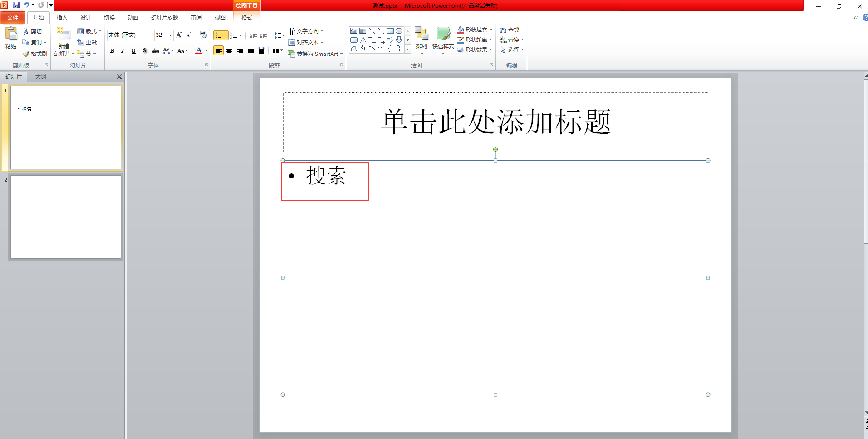
Task: Open the Layout (版式) dropdown
Action: click(89, 31)
